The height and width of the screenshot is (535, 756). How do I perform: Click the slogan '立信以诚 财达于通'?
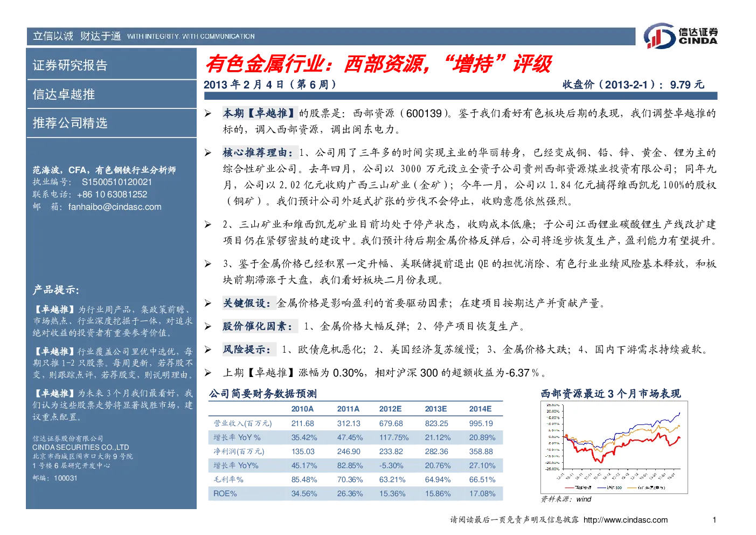coord(77,36)
